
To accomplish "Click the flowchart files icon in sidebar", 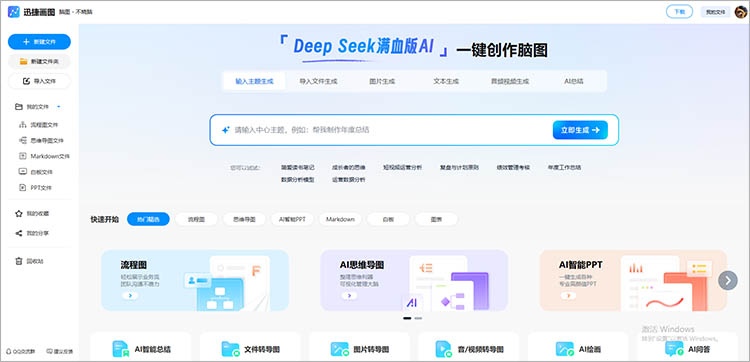I will point(22,125).
